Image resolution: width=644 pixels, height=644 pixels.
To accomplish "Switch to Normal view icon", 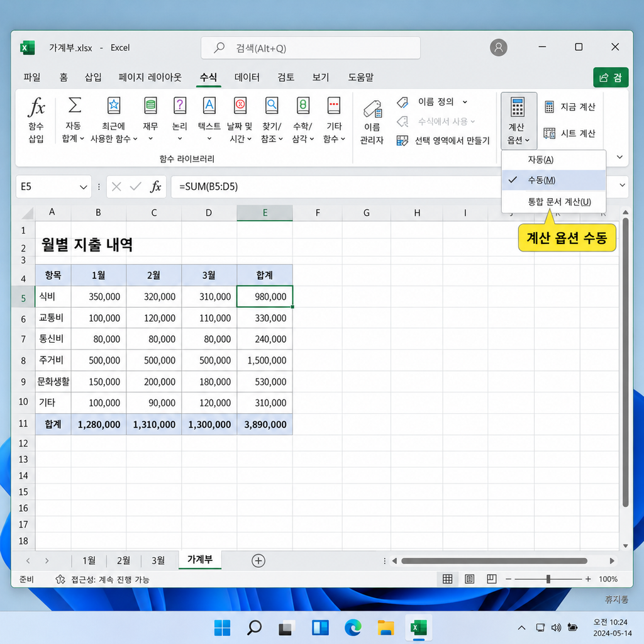I will pyautogui.click(x=448, y=579).
